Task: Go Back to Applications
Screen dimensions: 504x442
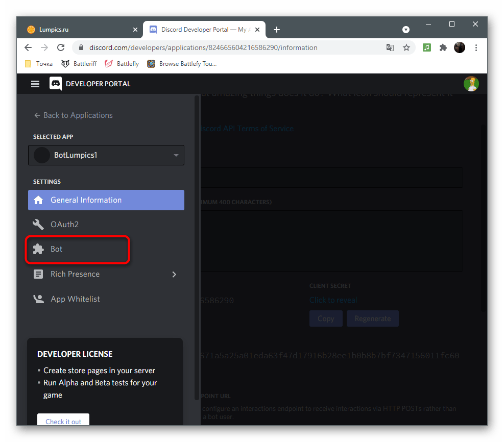Action: (x=73, y=115)
